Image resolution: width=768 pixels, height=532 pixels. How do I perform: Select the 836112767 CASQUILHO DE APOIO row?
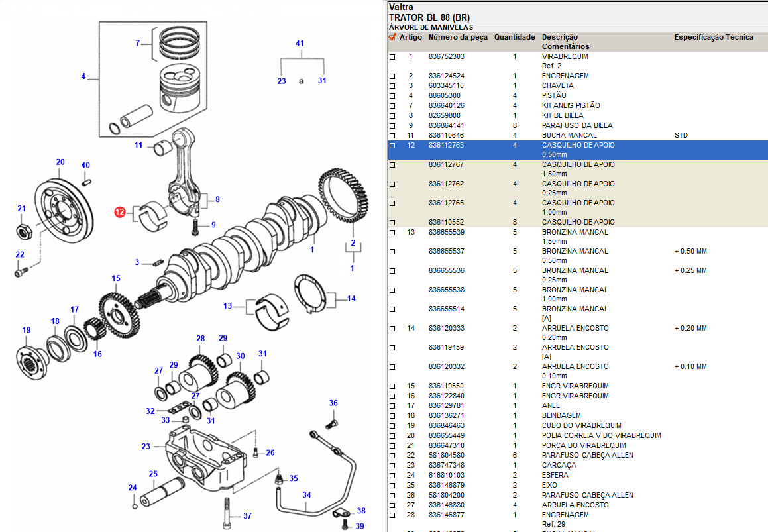447,164
